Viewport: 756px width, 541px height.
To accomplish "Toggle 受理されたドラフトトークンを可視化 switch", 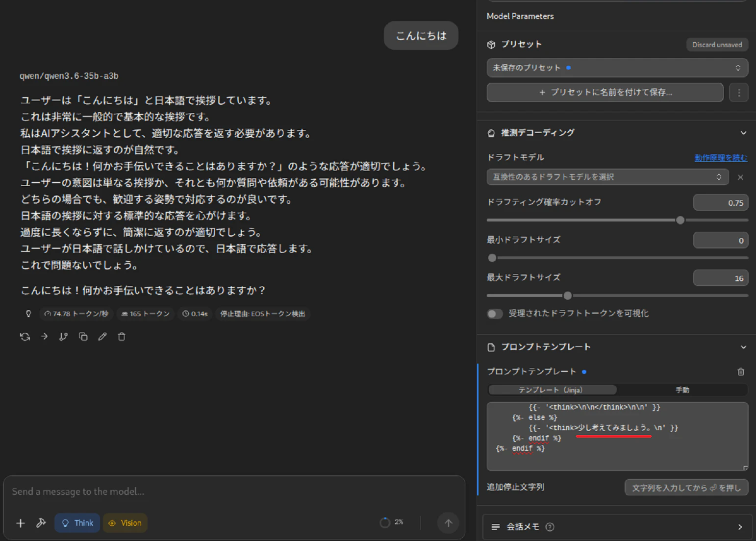I will [495, 314].
